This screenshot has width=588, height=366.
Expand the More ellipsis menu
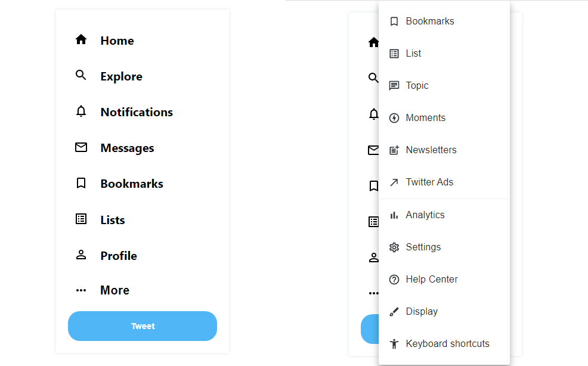81,290
